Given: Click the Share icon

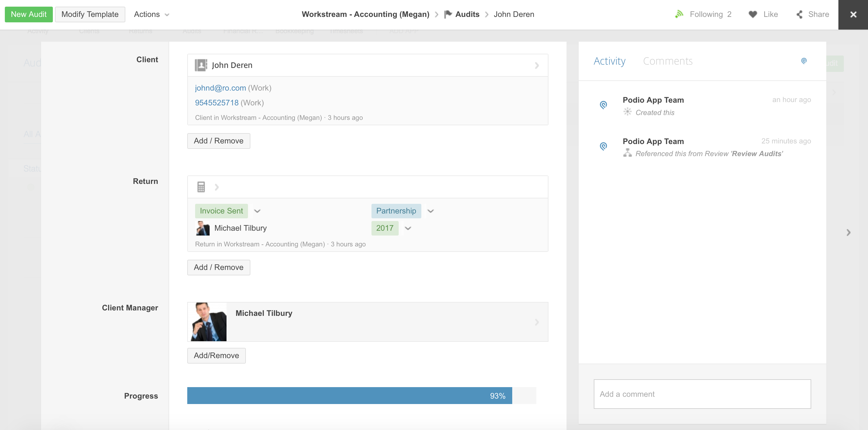Looking at the screenshot, I should point(799,14).
